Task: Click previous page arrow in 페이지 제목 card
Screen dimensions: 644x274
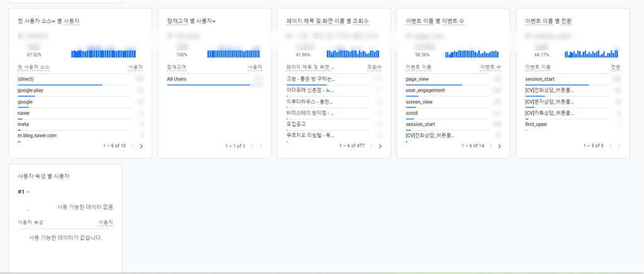Action: coord(371,146)
